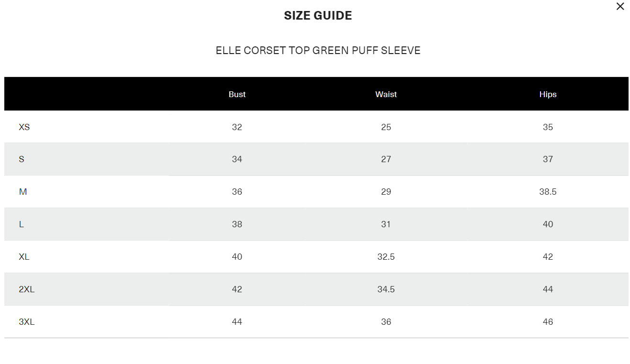Select the XS size row label
This screenshot has width=630, height=364.
(x=24, y=127)
